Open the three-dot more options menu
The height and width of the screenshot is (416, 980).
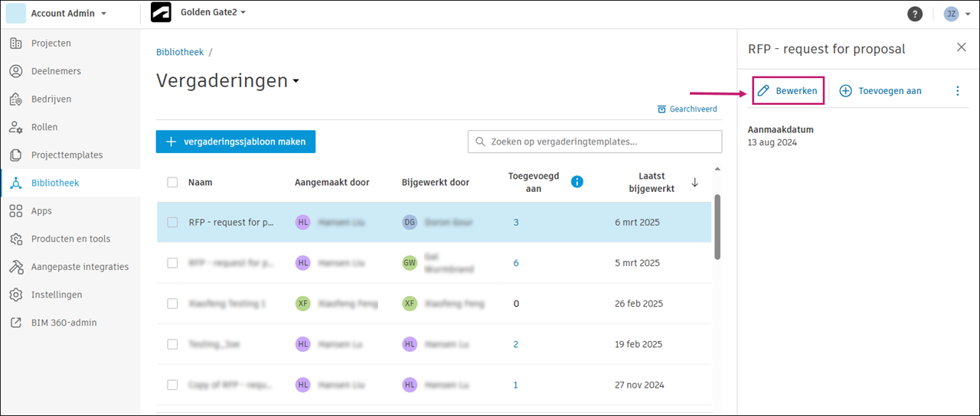click(957, 91)
